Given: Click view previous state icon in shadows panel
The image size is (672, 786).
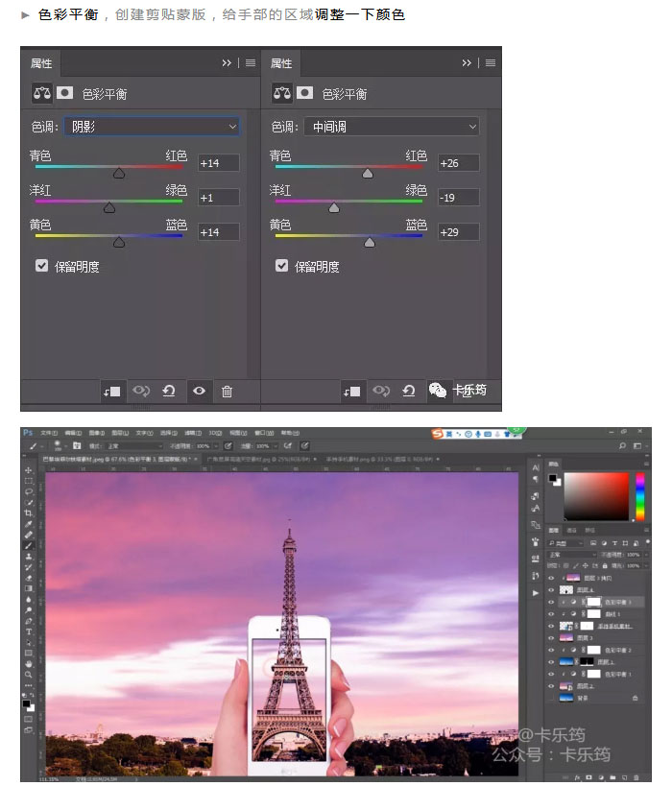Looking at the screenshot, I should pyautogui.click(x=141, y=391).
